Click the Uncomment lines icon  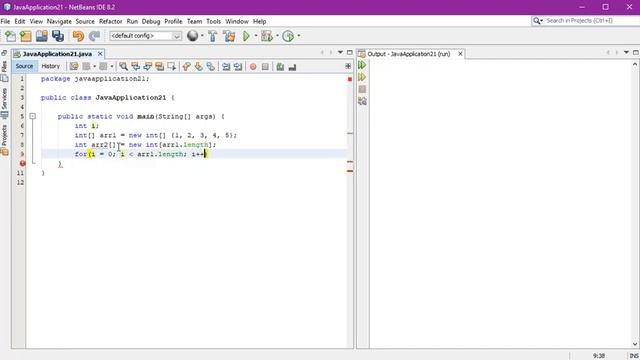(292, 67)
